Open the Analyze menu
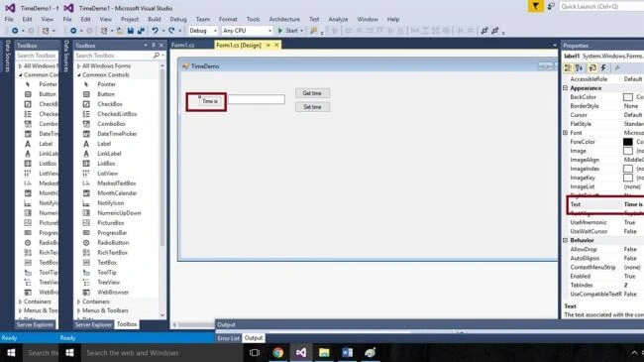Image resolution: width=644 pixels, height=362 pixels. (338, 19)
